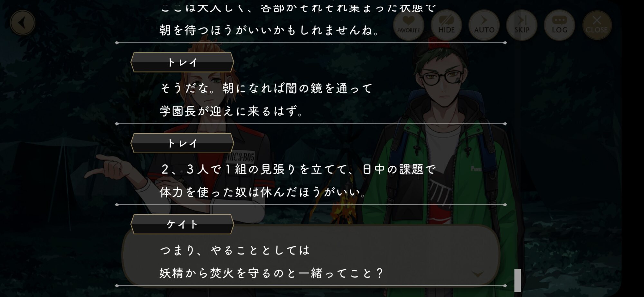The width and height of the screenshot is (644, 297).
Task: Select the first トレイ name label
Action: pyautogui.click(x=182, y=62)
